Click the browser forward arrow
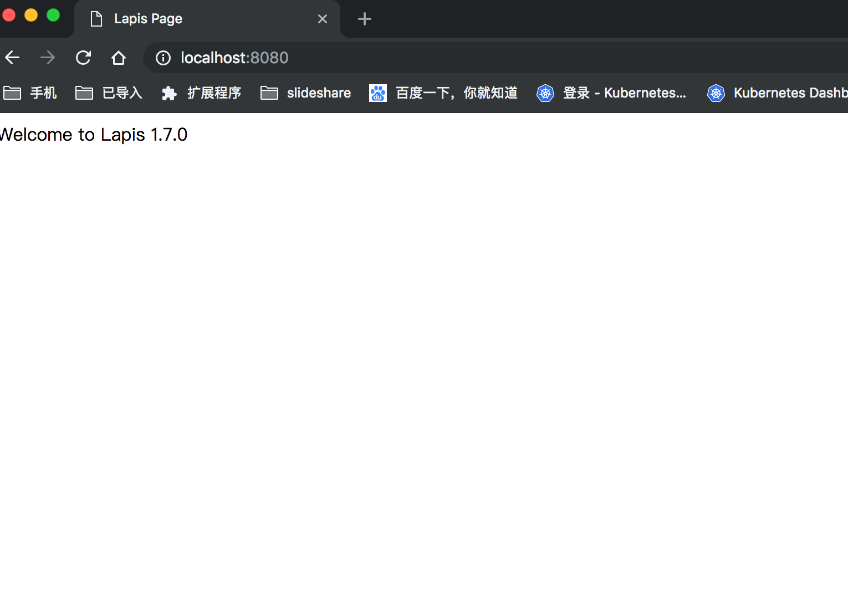The image size is (848, 616). 48,58
